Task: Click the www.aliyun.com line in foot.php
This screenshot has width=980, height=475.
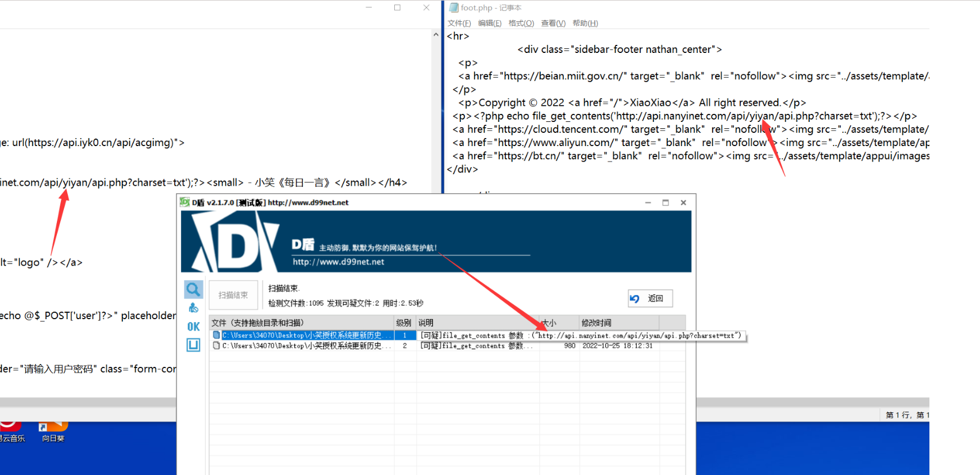Action: click(x=691, y=143)
